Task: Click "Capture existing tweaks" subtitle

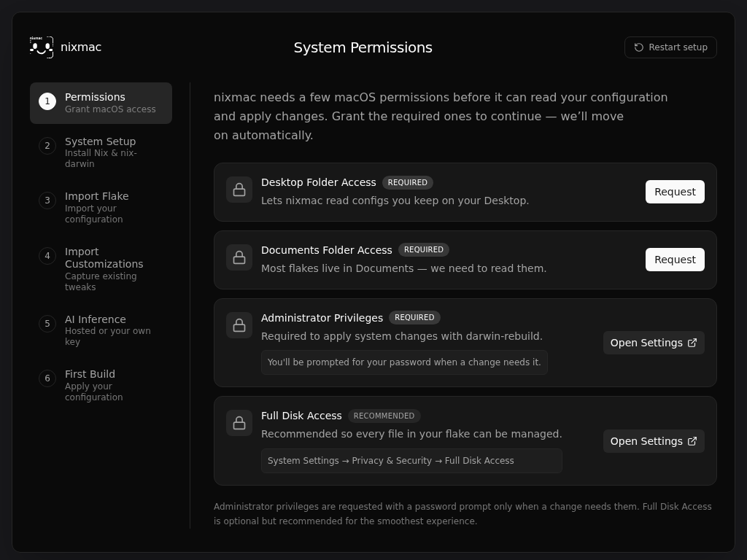Action: point(101,281)
